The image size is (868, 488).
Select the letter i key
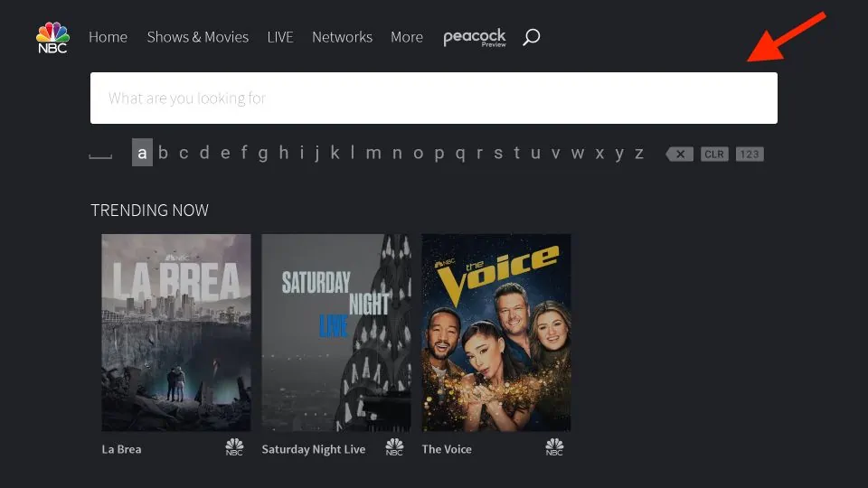click(302, 153)
